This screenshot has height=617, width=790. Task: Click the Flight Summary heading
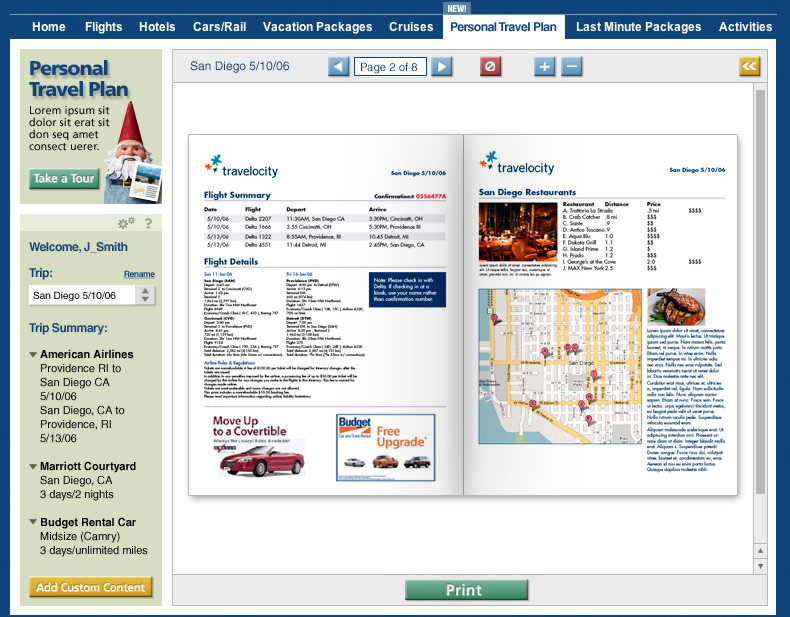click(x=237, y=195)
